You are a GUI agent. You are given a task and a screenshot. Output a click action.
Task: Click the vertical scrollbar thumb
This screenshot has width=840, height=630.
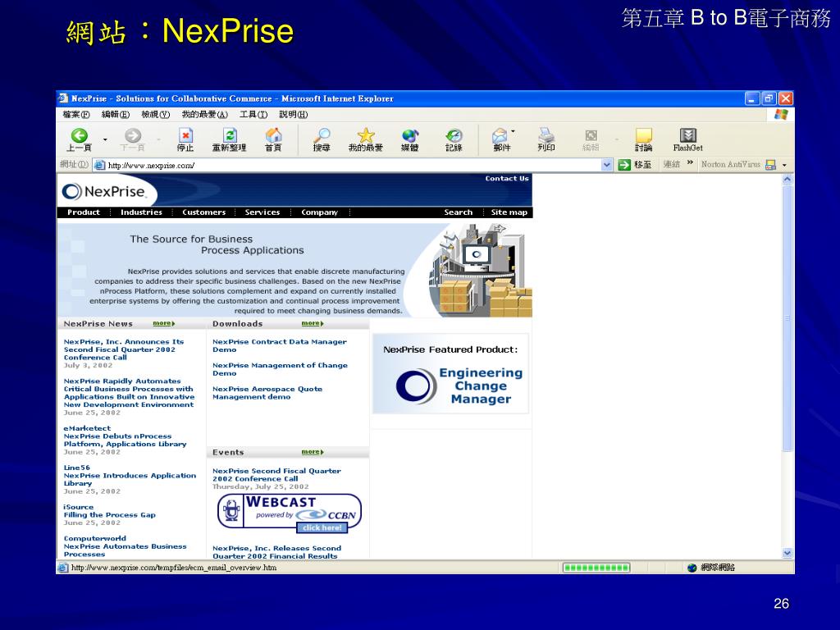(787, 319)
